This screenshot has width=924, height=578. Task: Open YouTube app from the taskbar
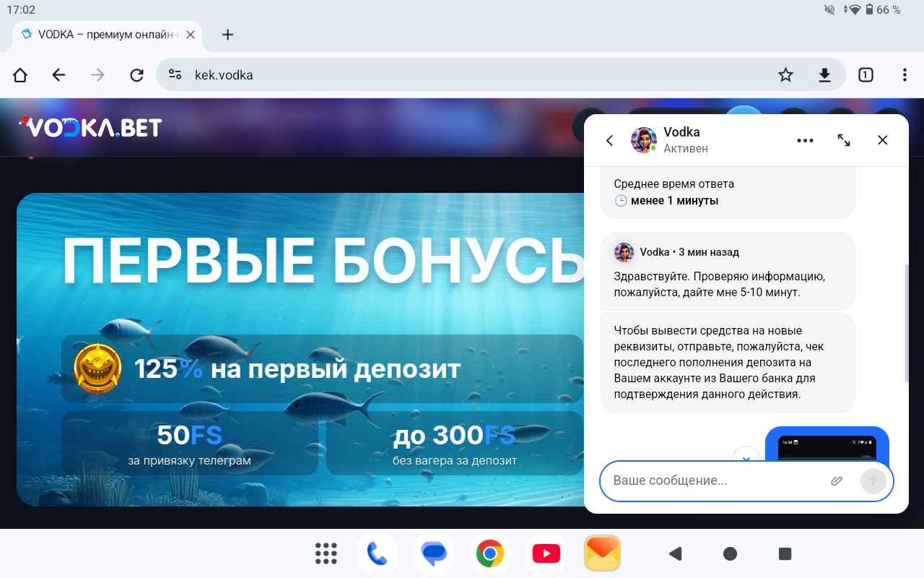point(546,554)
